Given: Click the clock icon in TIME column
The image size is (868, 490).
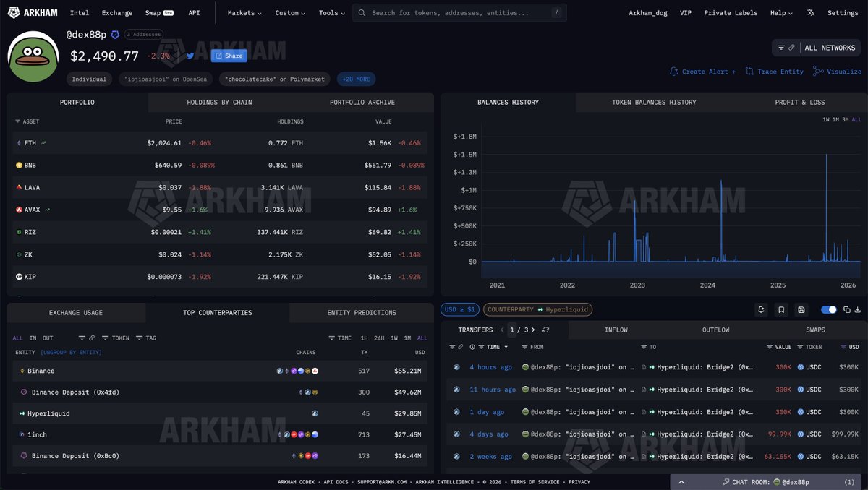Looking at the screenshot, I should [472, 347].
